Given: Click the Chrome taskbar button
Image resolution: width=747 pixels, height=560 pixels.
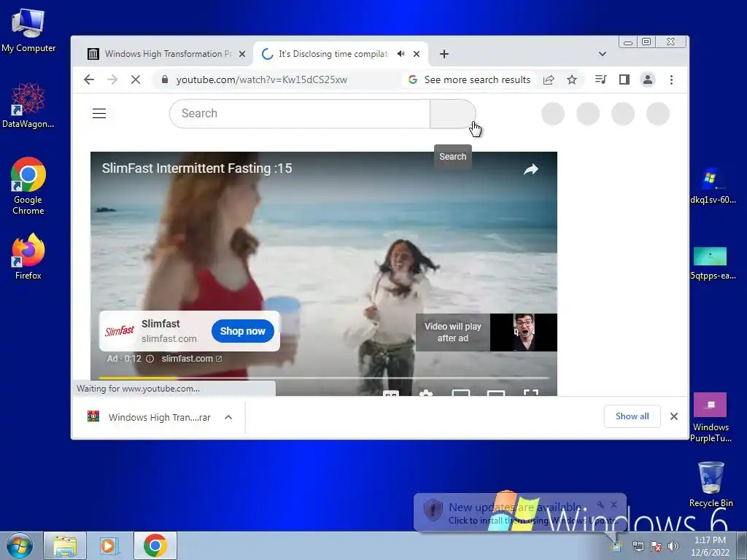Looking at the screenshot, I should tap(155, 545).
